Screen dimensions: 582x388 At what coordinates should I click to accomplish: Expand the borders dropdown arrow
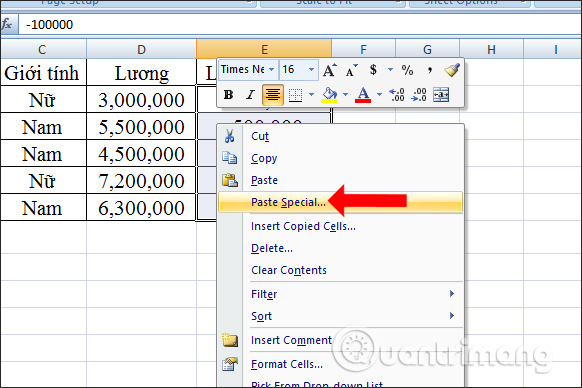pyautogui.click(x=311, y=95)
